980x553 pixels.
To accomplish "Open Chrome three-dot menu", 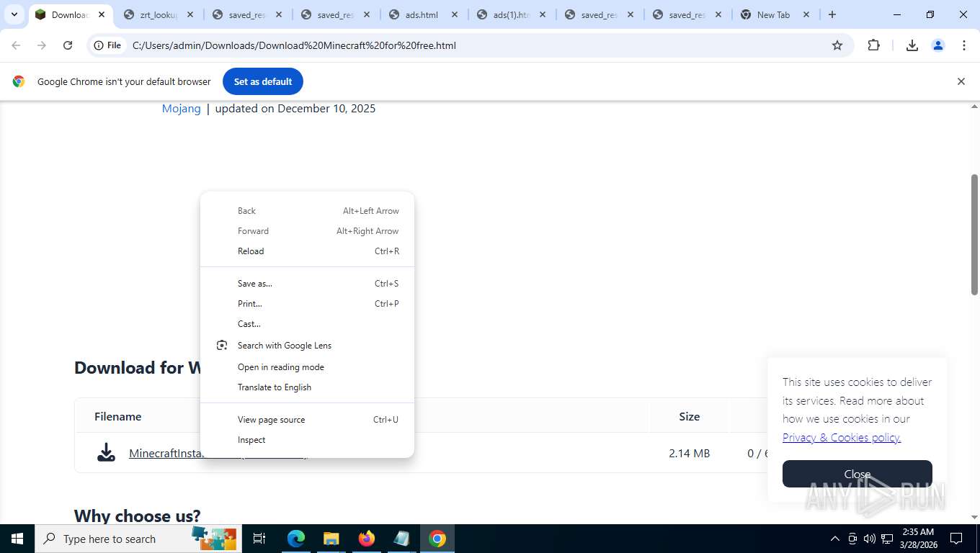I will tap(964, 45).
